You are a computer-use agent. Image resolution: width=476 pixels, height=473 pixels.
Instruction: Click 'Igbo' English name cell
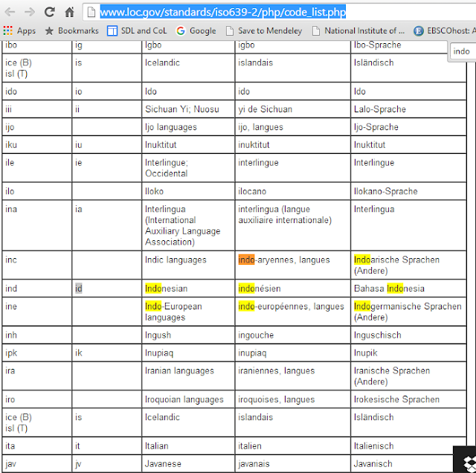(x=188, y=47)
